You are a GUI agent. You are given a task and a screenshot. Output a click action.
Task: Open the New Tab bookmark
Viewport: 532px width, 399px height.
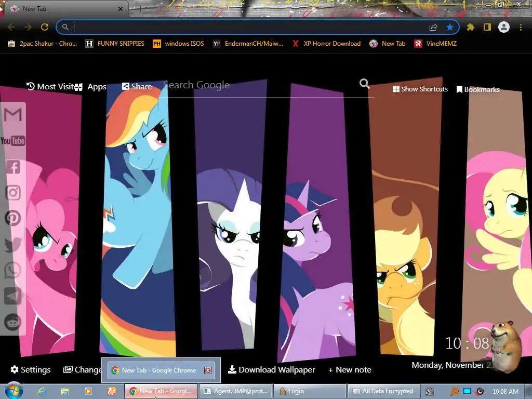[388, 44]
